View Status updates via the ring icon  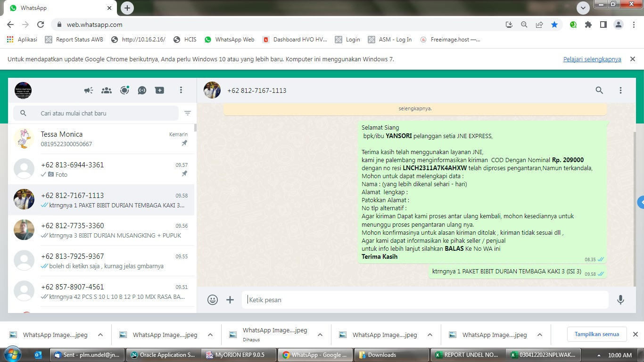(x=124, y=90)
